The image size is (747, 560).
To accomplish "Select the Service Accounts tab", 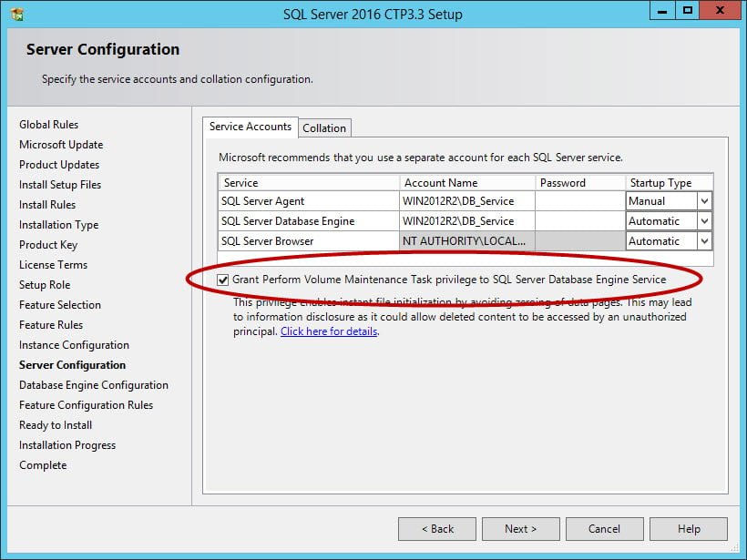I will tap(251, 127).
